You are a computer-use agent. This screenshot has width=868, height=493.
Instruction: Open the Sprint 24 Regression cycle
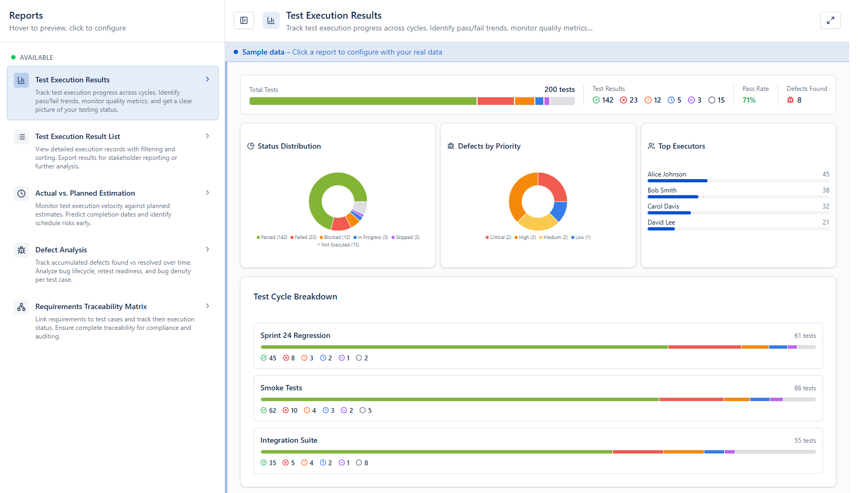pos(538,346)
